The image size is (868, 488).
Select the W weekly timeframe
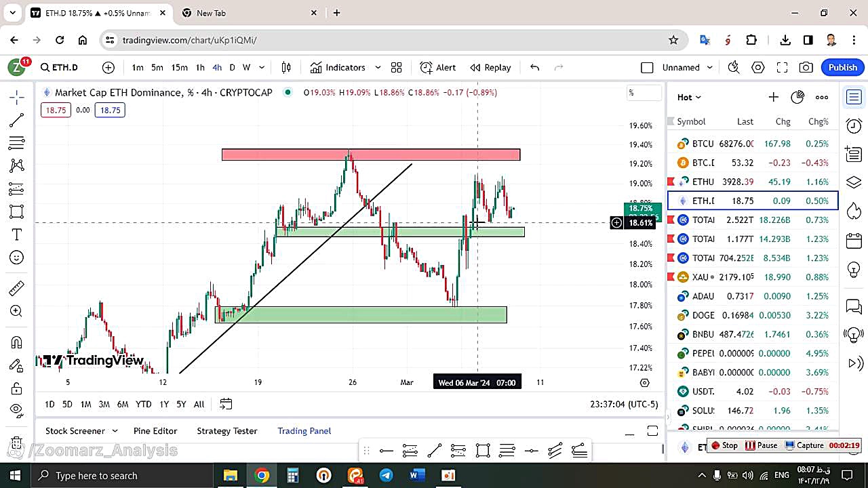tap(246, 67)
